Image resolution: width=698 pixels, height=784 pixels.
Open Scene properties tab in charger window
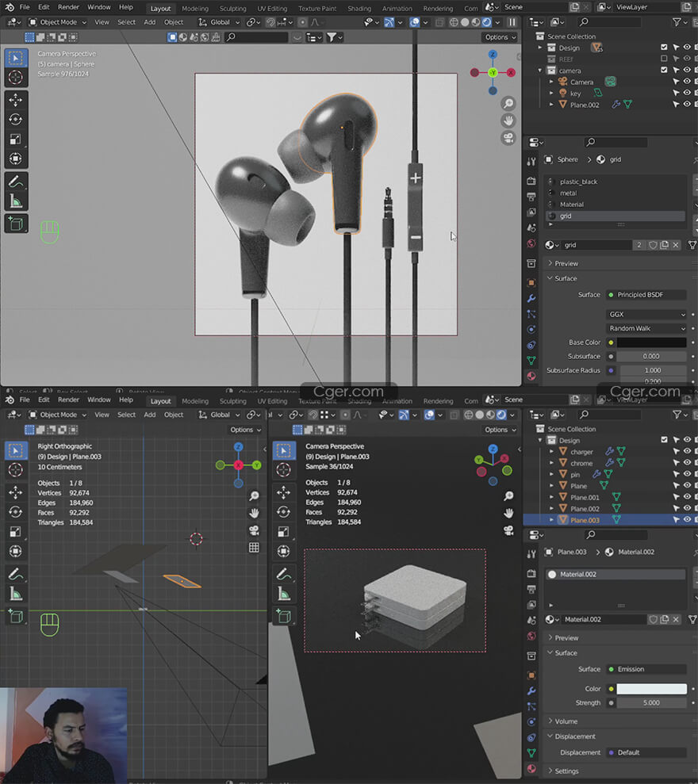point(531,620)
